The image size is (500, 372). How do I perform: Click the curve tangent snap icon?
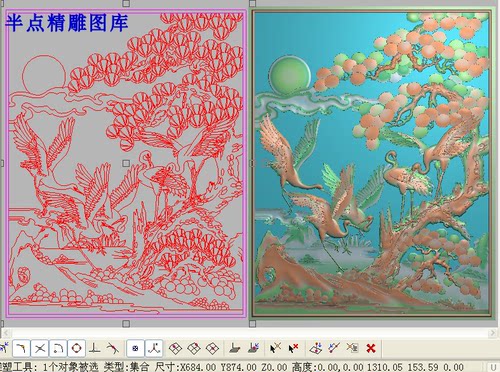[x=113, y=349]
